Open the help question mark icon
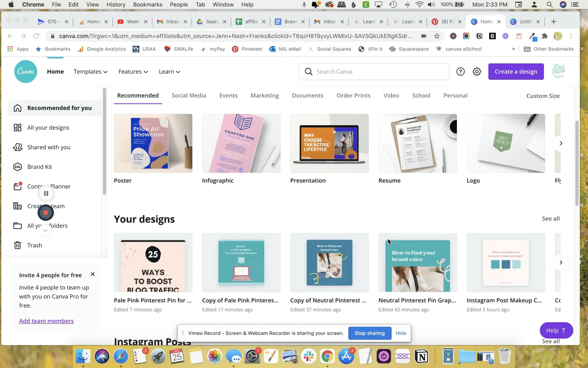 pyautogui.click(x=460, y=71)
